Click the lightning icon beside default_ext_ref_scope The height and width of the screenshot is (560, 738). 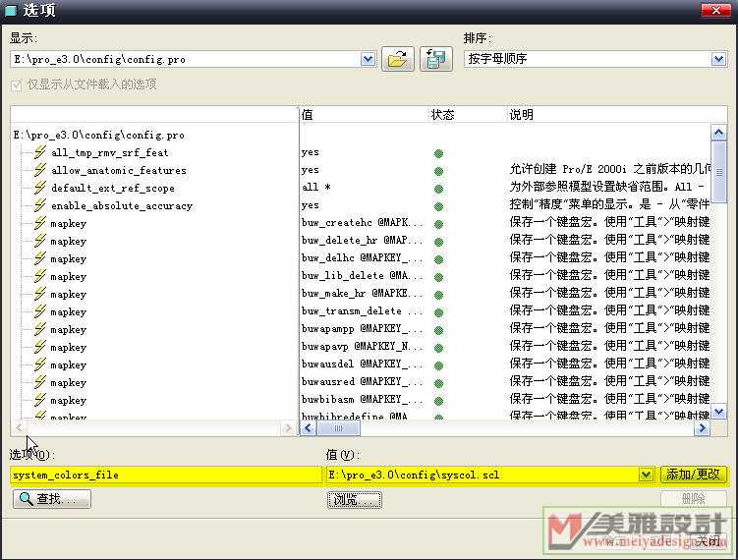[x=40, y=188]
